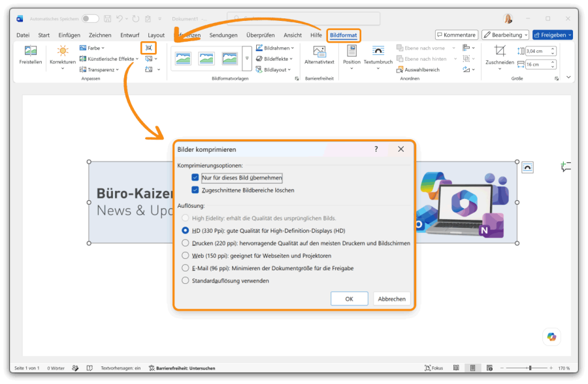The image size is (588, 384).
Task: Click the undo arrow icon
Action: pos(120,18)
